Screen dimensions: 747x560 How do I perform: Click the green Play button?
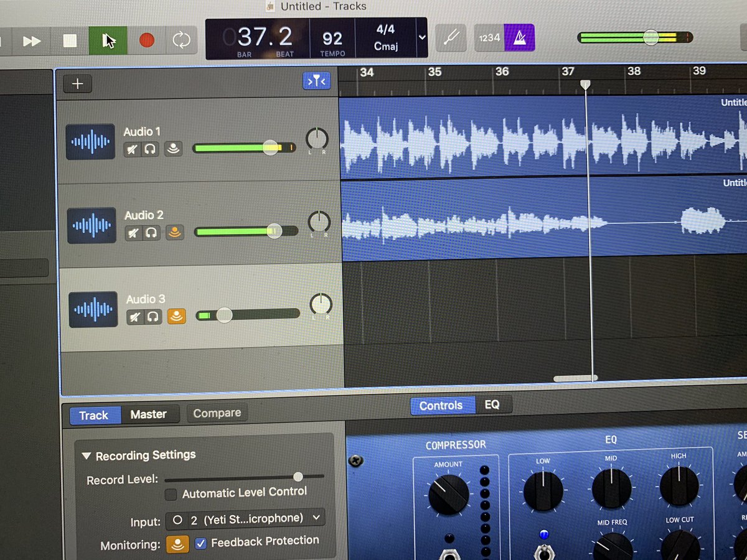[x=108, y=40]
